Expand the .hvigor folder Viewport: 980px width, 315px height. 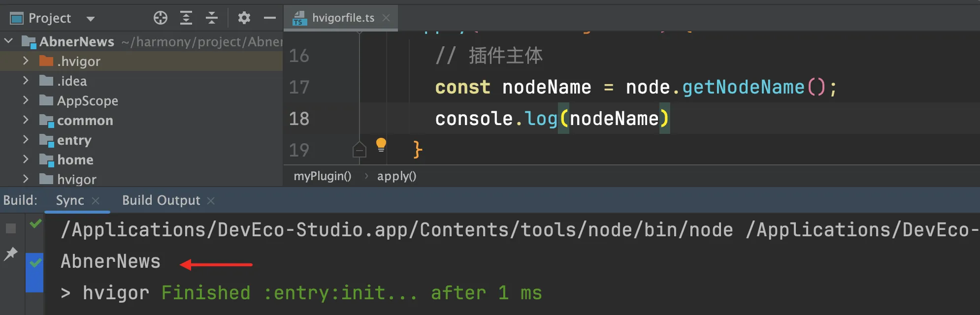[26, 61]
